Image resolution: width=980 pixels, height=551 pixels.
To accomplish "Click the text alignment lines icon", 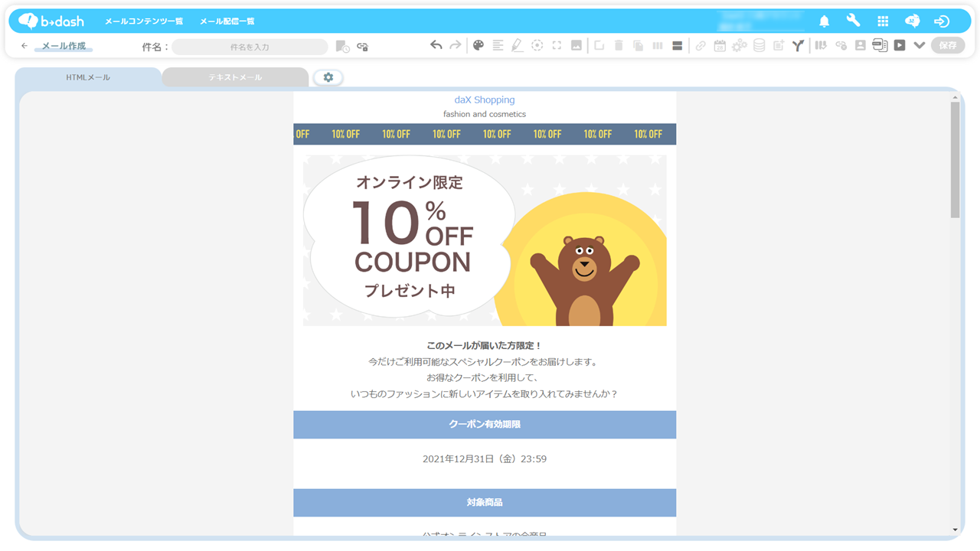I will 498,45.
